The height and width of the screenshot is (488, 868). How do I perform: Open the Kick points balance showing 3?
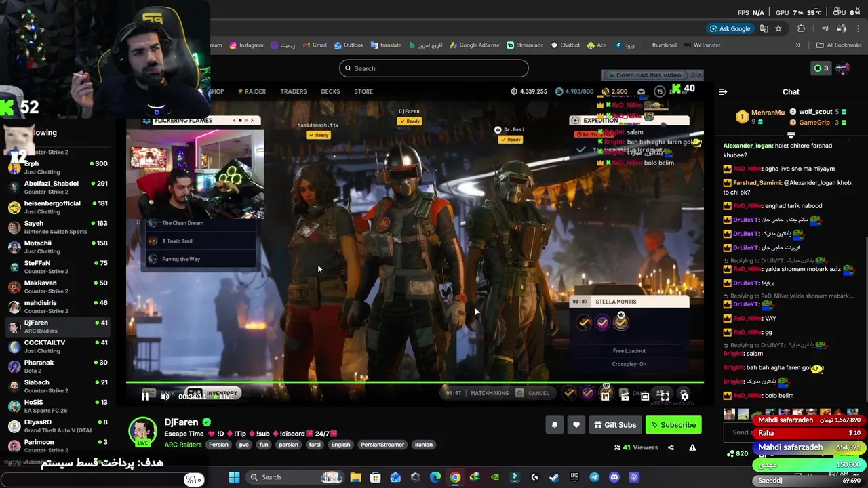pos(821,68)
